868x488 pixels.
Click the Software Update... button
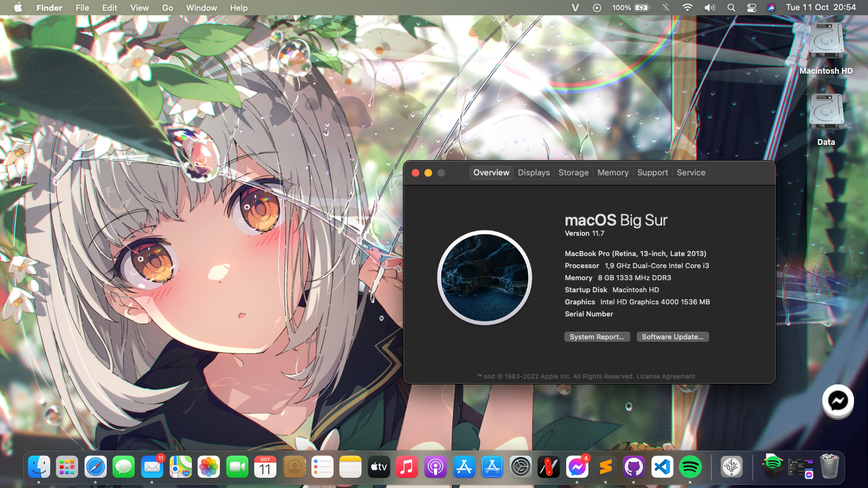(x=672, y=337)
